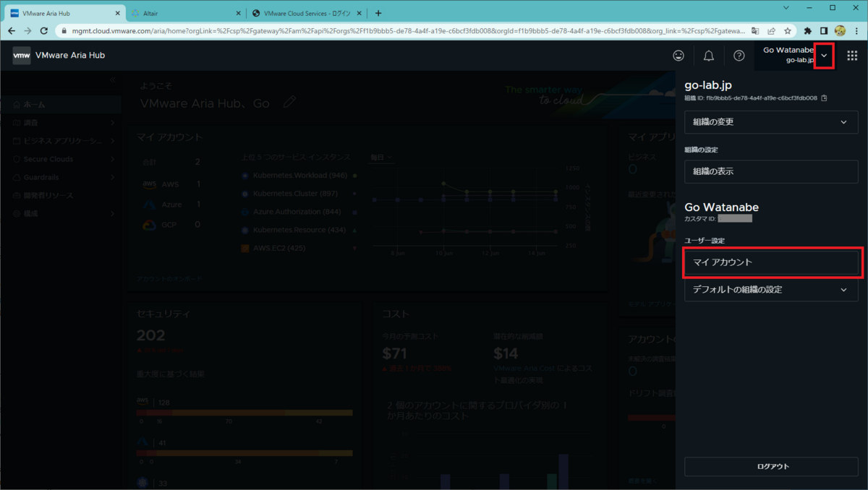Open the services grid menu icon
868x490 pixels.
coord(852,56)
